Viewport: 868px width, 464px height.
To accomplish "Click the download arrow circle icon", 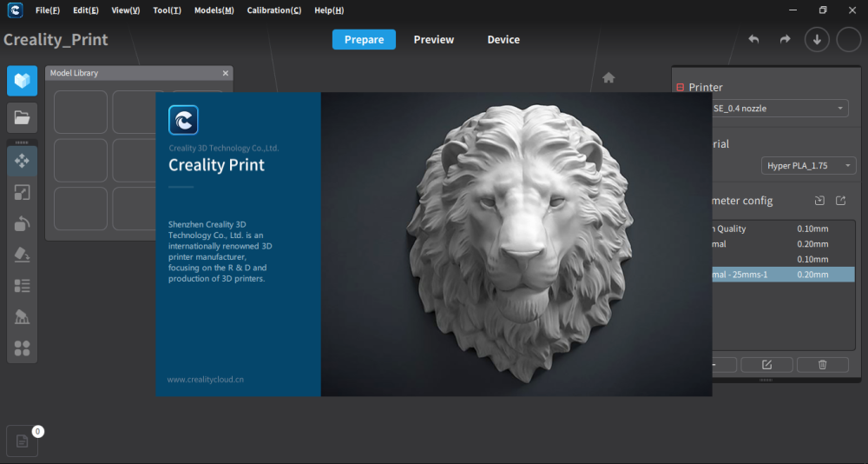I will [x=817, y=40].
